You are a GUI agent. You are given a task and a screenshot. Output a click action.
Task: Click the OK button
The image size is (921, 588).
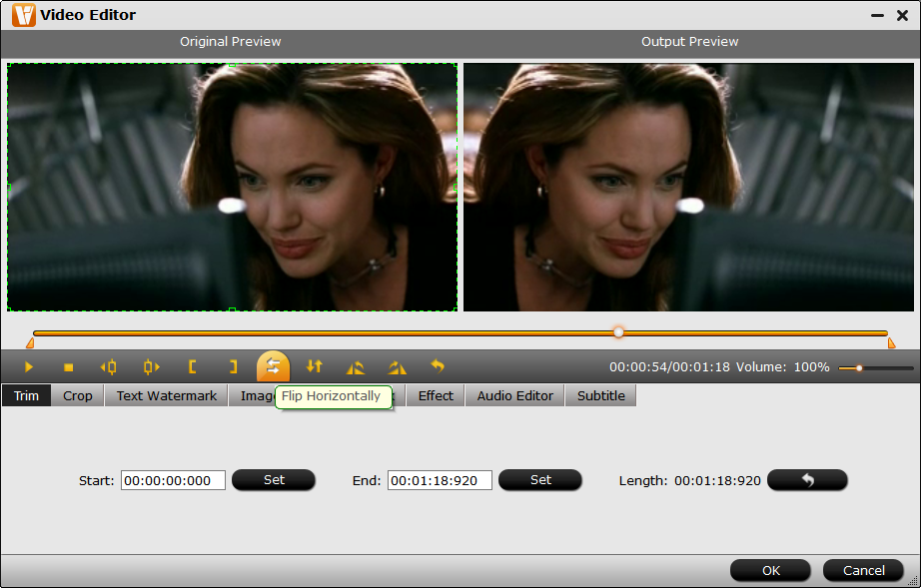(770, 571)
